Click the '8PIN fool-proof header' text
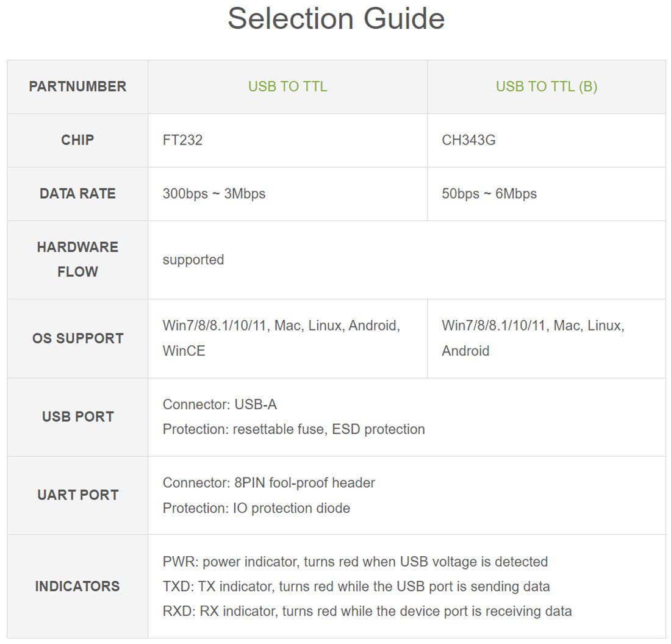The height and width of the screenshot is (644, 671). tap(304, 483)
